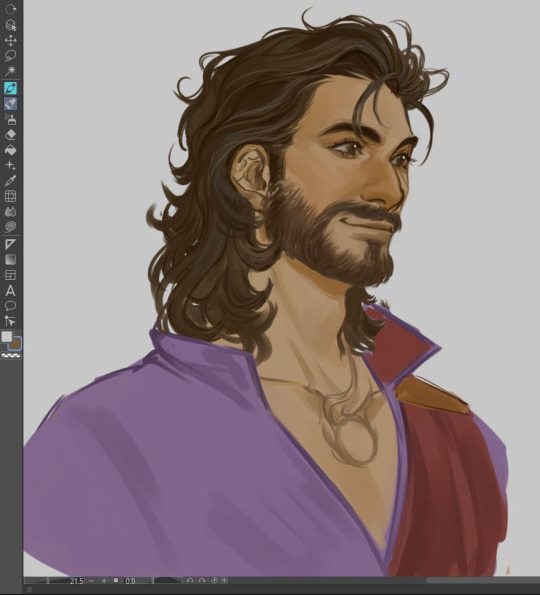Select the Auto select magic wand tool
This screenshot has height=595, width=540.
click(11, 71)
